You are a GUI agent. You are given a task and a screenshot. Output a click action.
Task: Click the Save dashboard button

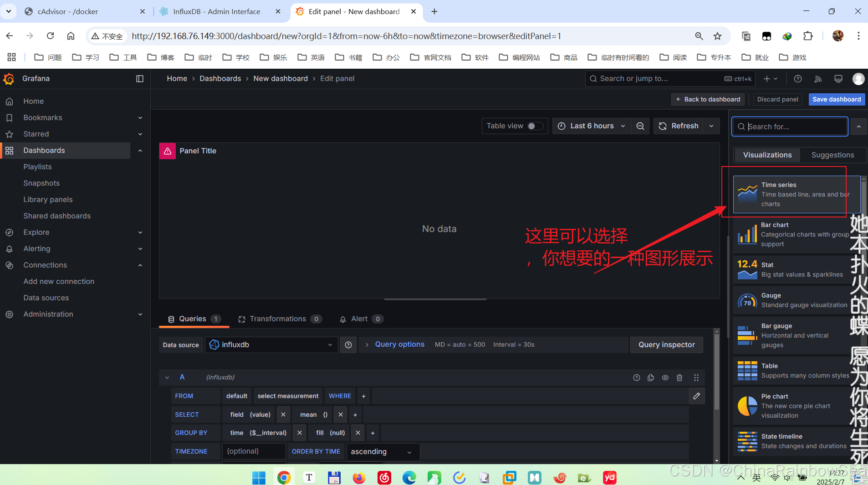837,99
